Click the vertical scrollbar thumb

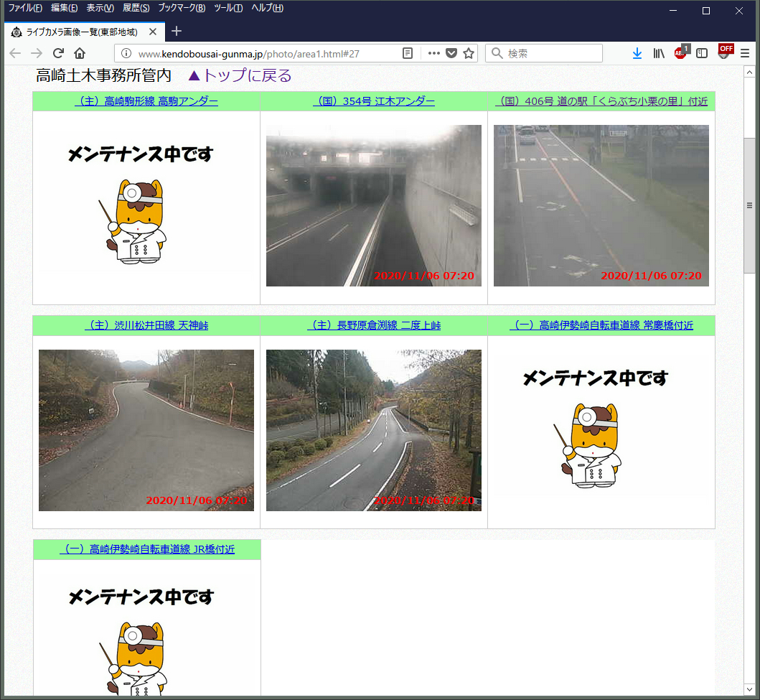(x=749, y=205)
